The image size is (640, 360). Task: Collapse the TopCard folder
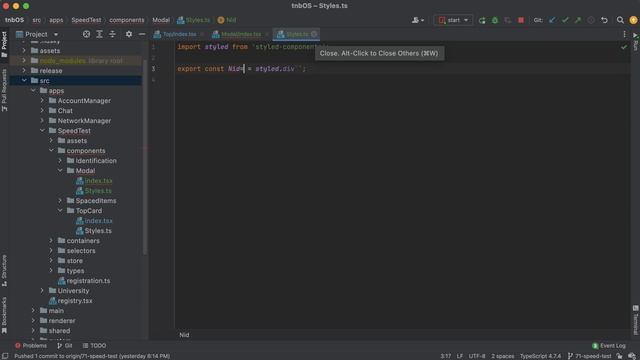pos(60,211)
